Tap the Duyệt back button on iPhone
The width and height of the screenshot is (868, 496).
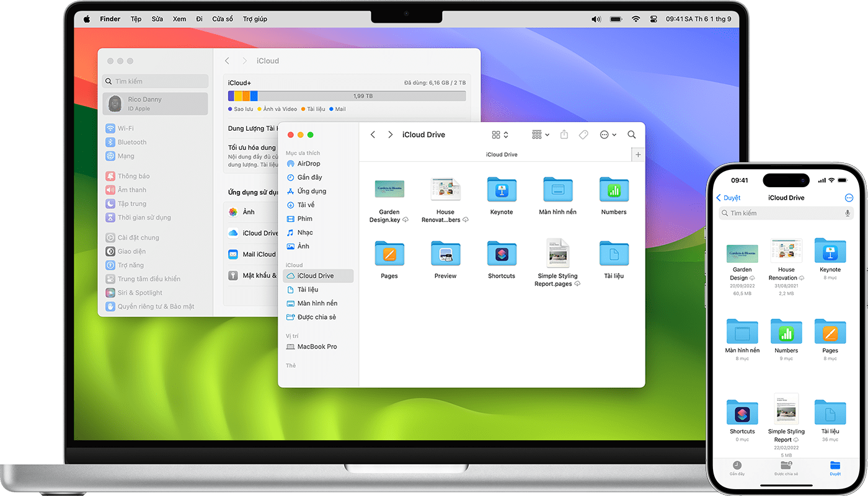tap(728, 198)
